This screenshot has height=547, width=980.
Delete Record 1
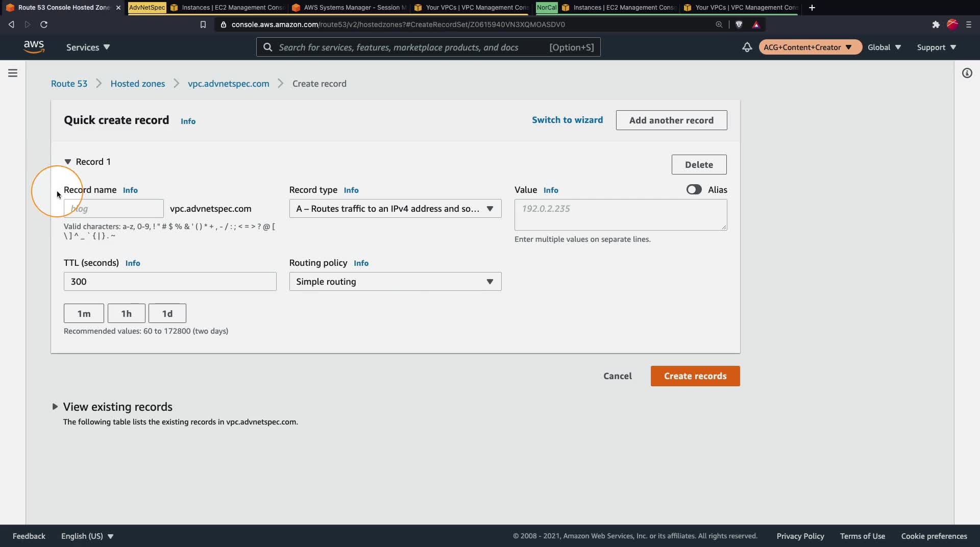699,165
